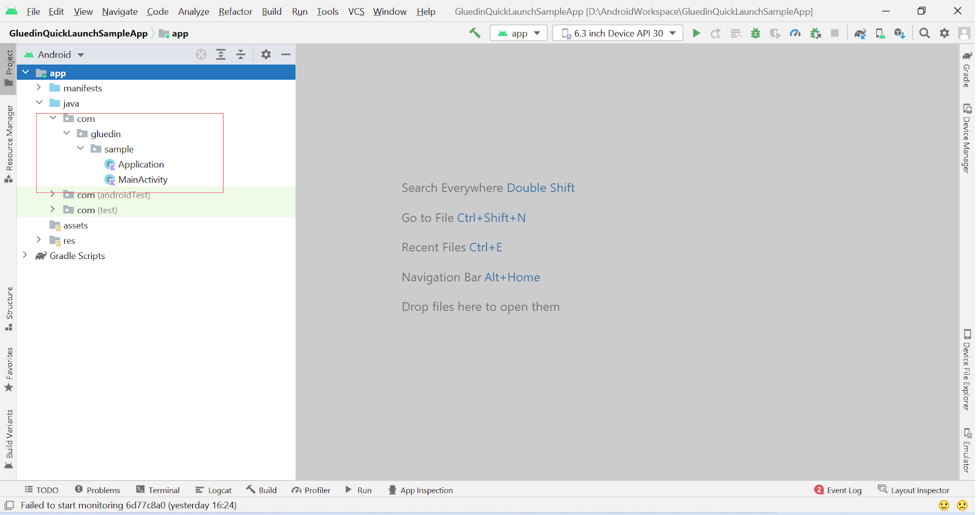Toggle the Favorites side tab
The image size is (980, 515).
pyautogui.click(x=9, y=370)
